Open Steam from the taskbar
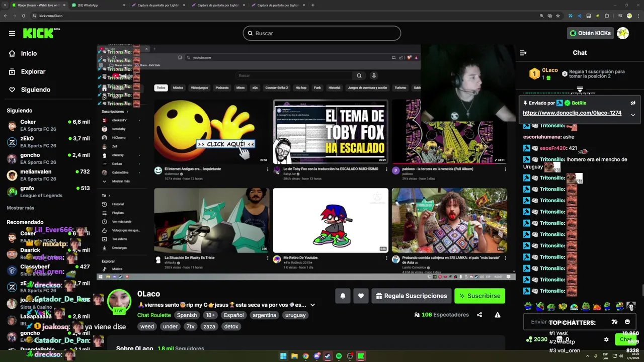644x362 pixels. [x=328, y=356]
